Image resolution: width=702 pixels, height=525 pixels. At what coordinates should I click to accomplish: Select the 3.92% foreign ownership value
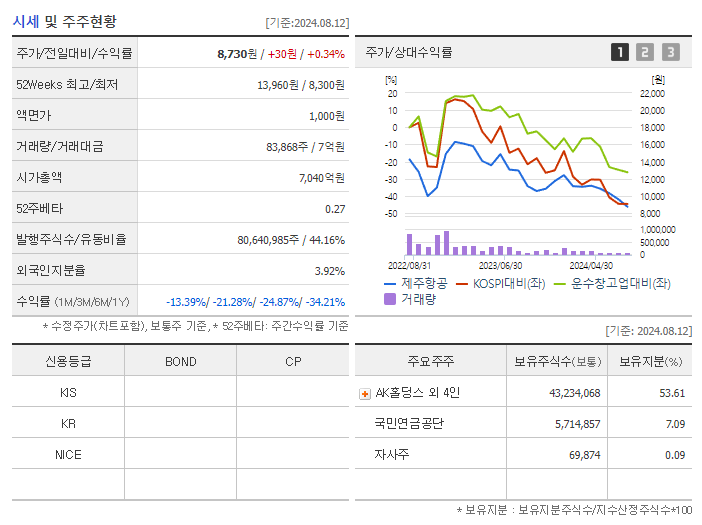pos(330,271)
